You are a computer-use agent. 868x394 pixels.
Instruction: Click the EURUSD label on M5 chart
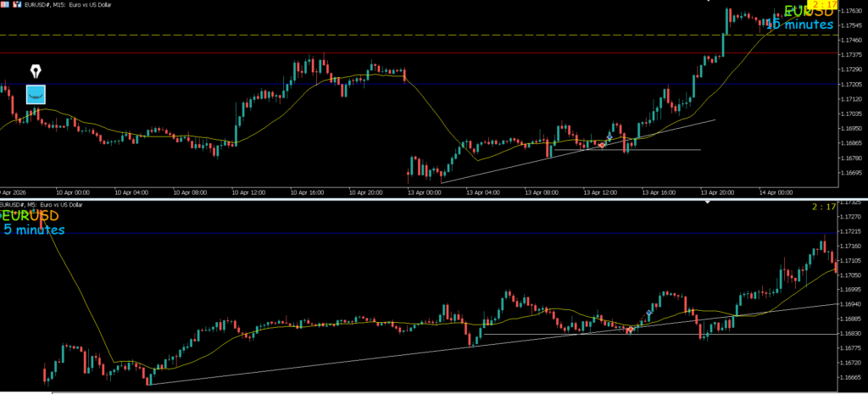30,216
